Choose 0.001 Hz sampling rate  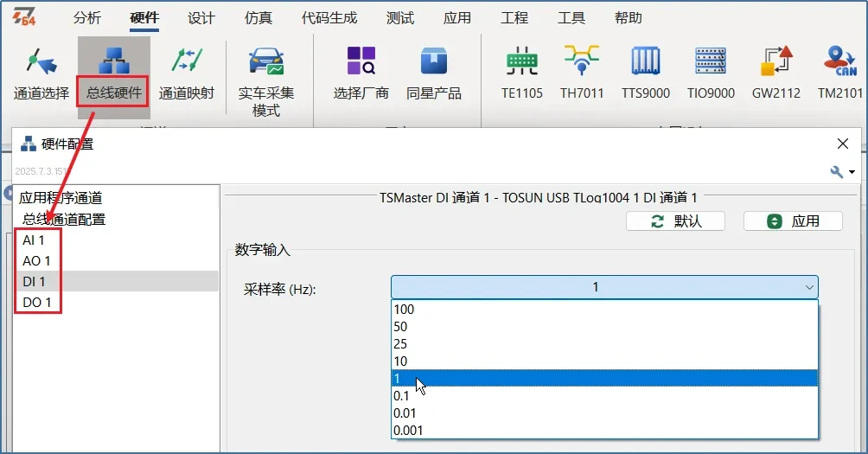604,430
